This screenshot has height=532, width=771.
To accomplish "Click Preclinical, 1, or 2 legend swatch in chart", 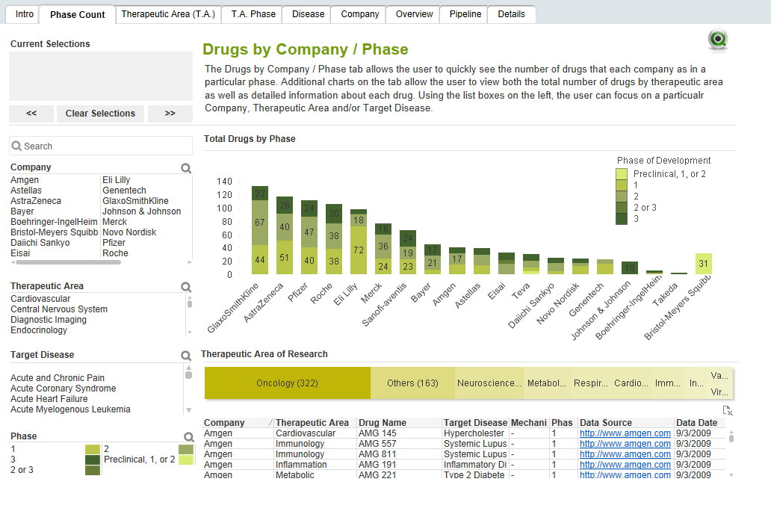I will click(622, 174).
